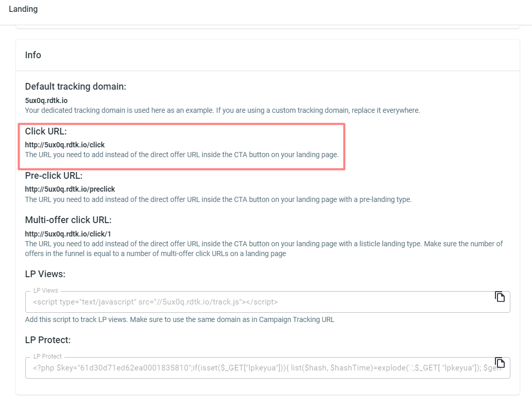
Task: Click the 'Add this script to track LP views' note
Action: (180, 319)
